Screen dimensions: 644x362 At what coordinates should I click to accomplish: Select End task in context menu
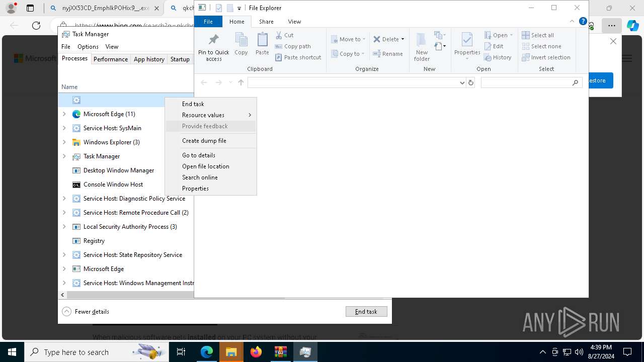coord(211,104)
